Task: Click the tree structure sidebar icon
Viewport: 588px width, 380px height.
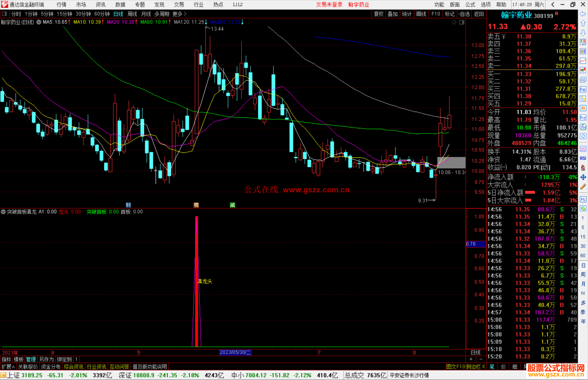Action: pyautogui.click(x=583, y=99)
